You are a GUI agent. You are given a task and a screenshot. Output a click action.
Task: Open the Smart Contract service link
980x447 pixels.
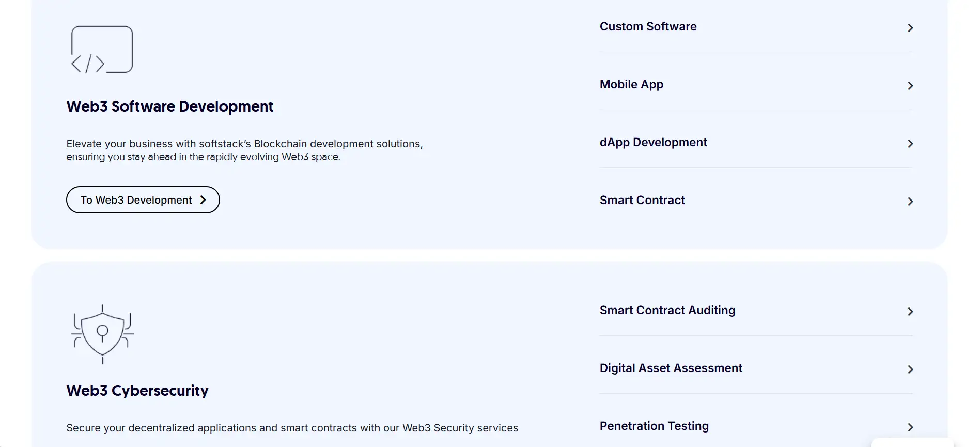point(642,201)
